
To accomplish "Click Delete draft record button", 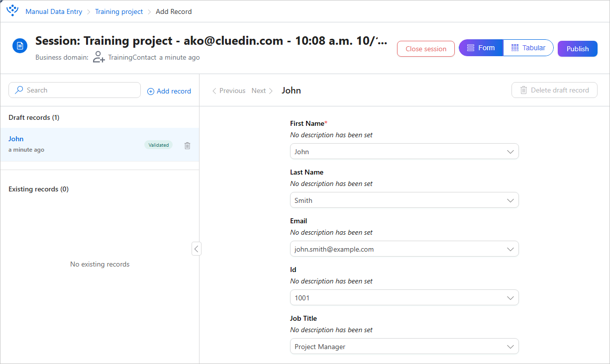I will (x=554, y=90).
